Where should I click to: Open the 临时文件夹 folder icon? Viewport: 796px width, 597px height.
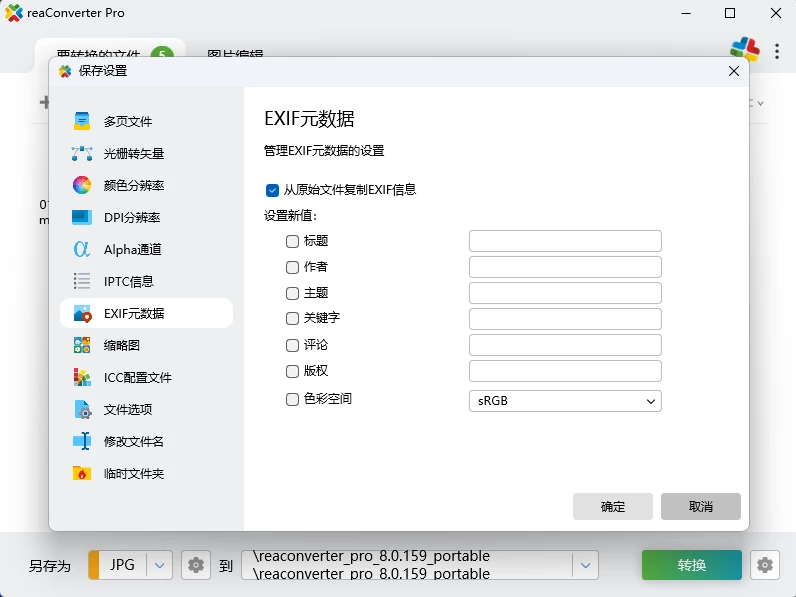[82, 473]
